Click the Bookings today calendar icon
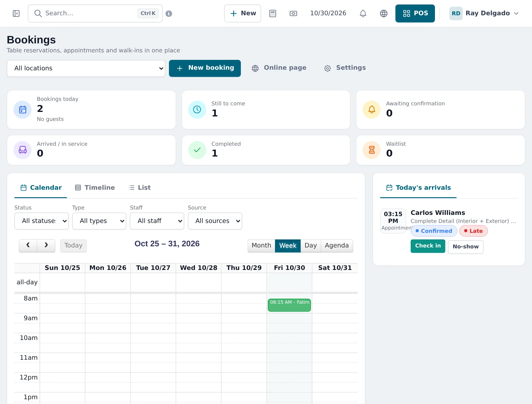This screenshot has width=532, height=404. pos(22,110)
